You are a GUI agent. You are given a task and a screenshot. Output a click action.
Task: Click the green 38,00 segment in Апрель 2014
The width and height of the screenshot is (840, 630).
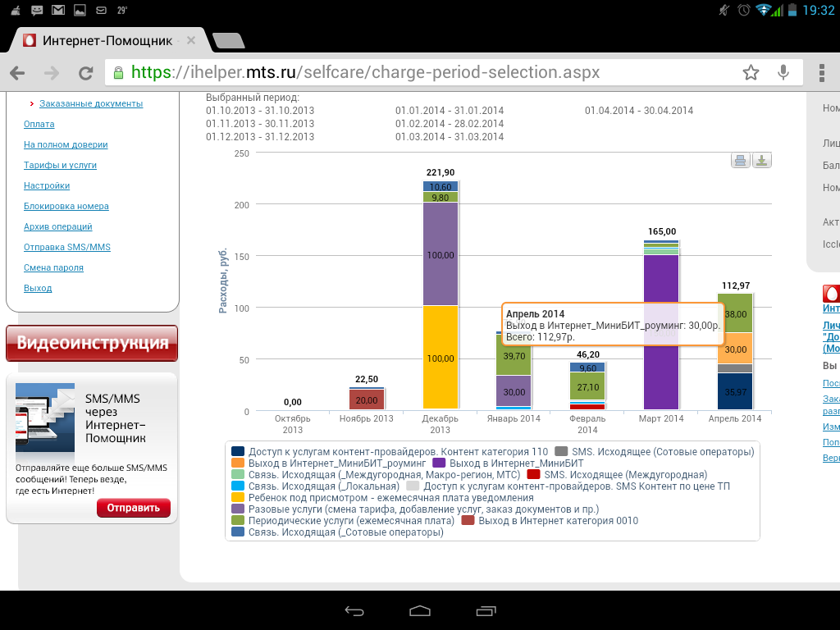tap(735, 313)
